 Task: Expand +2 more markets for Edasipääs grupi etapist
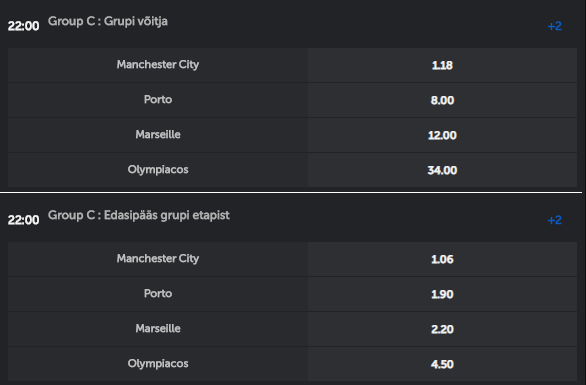(555, 220)
